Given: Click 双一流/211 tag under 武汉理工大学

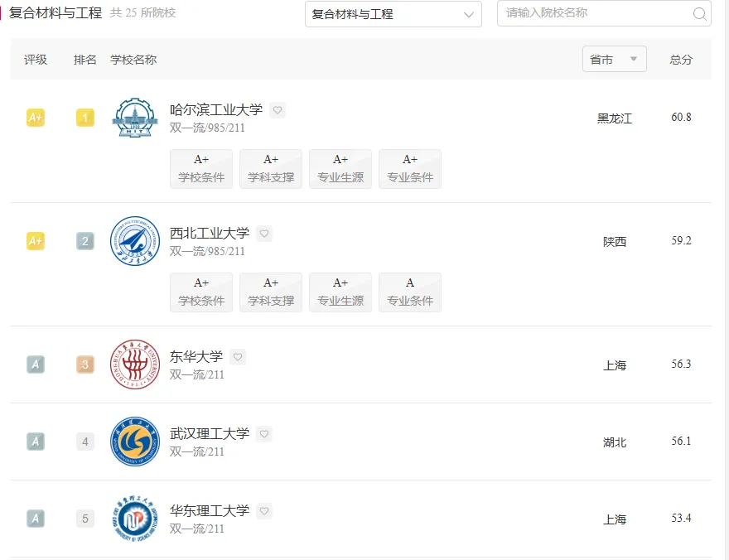Looking at the screenshot, I should 196,452.
